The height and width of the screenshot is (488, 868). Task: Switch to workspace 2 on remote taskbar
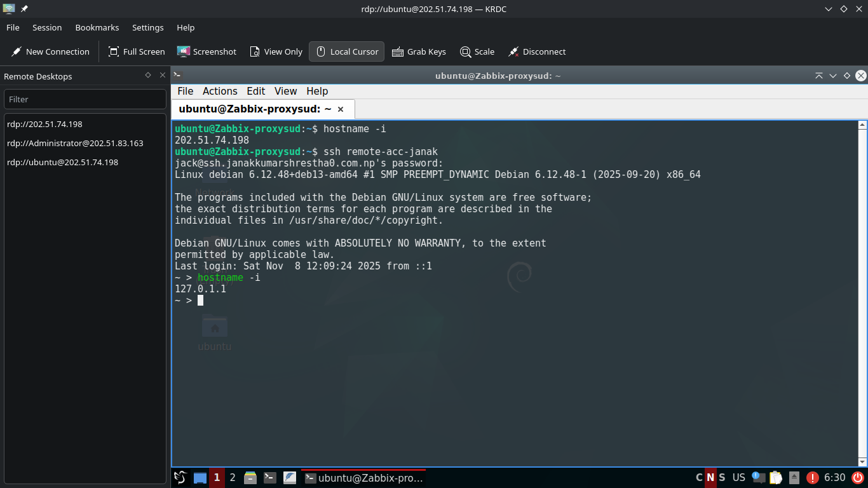[x=233, y=478]
